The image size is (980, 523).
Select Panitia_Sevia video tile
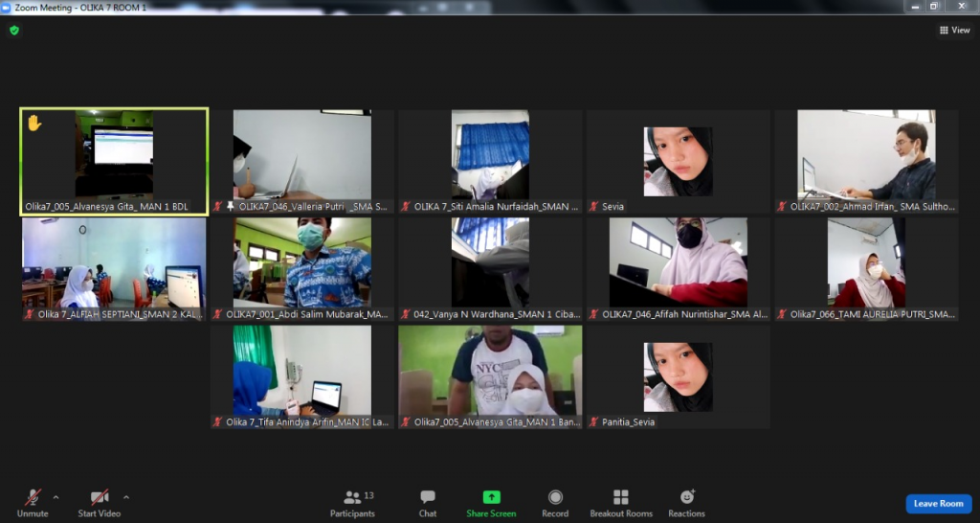678,376
